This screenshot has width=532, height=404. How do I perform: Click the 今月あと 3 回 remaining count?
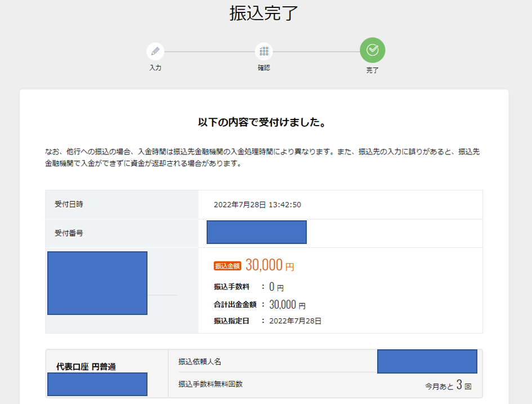click(448, 386)
